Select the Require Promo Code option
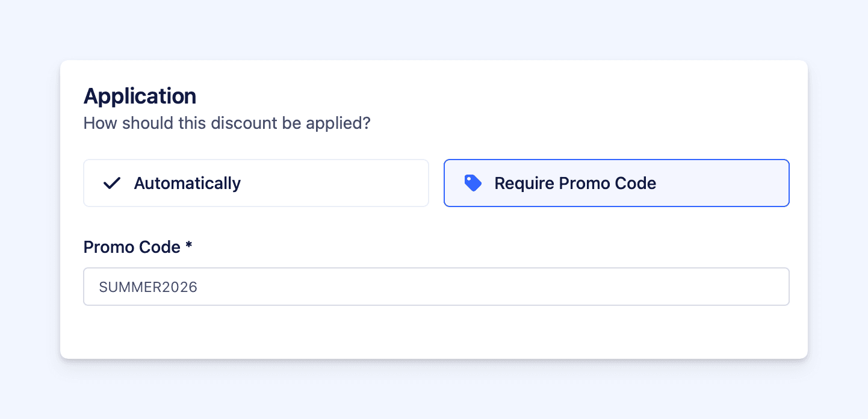Viewport: 868px width, 419px height. tap(616, 183)
